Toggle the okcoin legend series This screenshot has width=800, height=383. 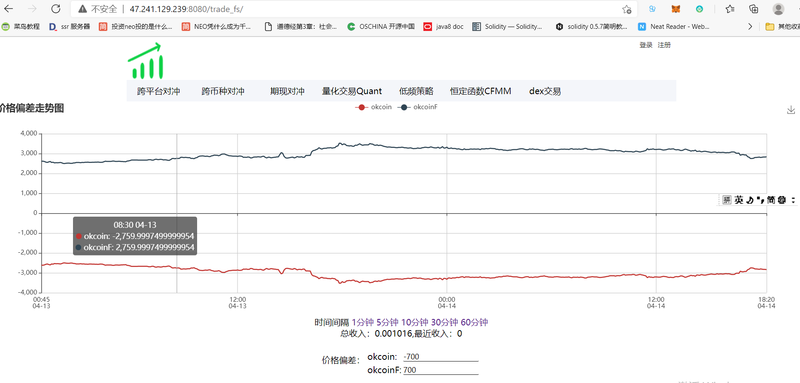(x=374, y=107)
